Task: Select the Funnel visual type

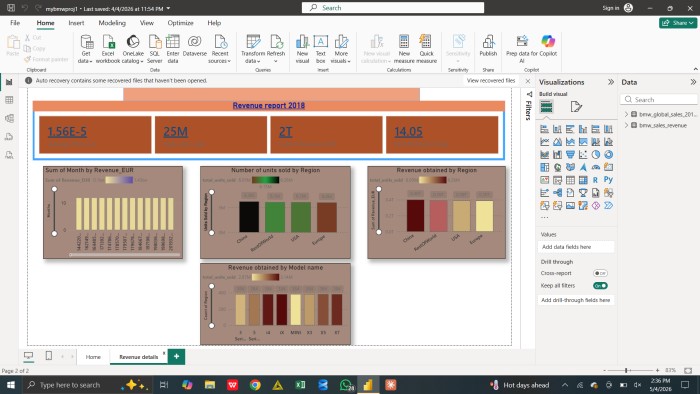Action: pyautogui.click(x=570, y=154)
